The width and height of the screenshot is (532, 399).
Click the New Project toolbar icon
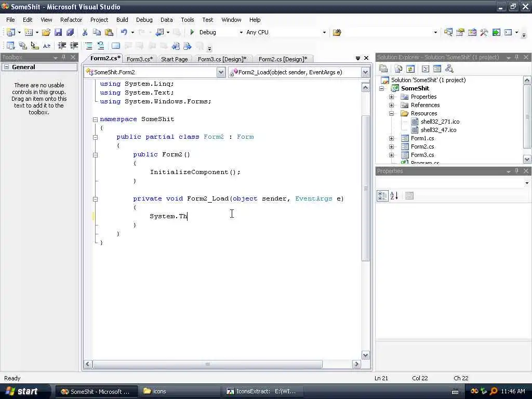click(x=11, y=32)
